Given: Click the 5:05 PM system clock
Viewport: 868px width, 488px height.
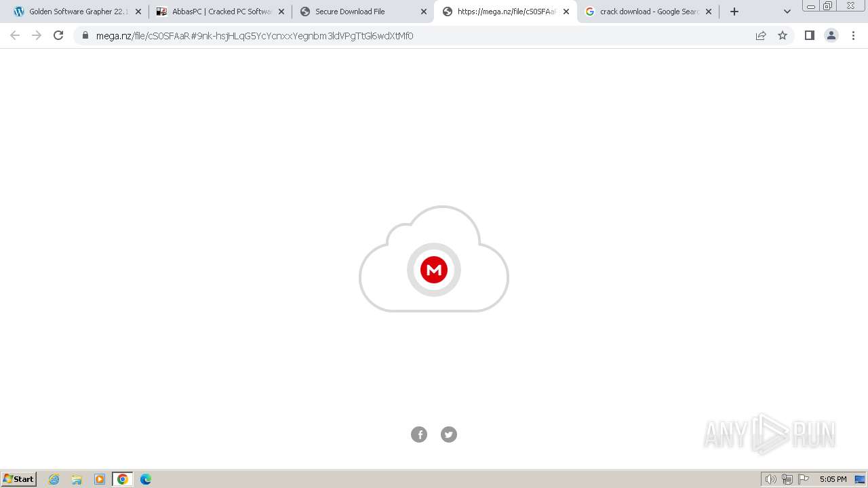Looking at the screenshot, I should click(x=833, y=479).
